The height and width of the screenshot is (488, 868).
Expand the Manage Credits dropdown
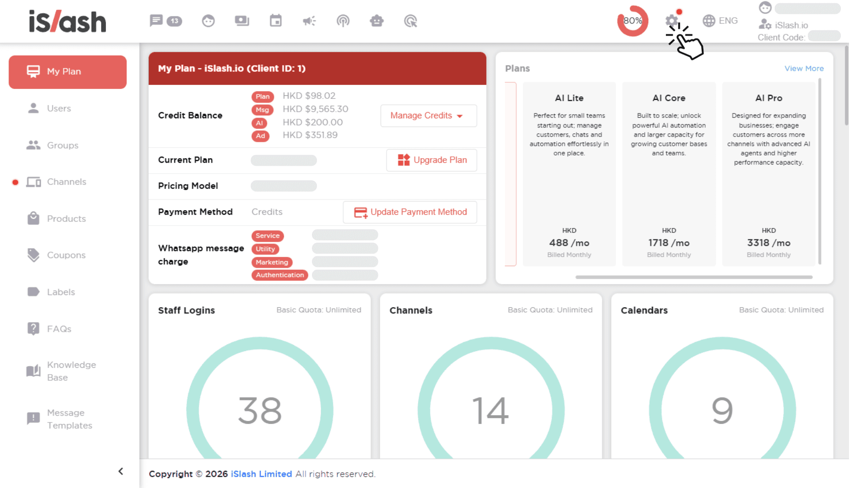(x=428, y=116)
